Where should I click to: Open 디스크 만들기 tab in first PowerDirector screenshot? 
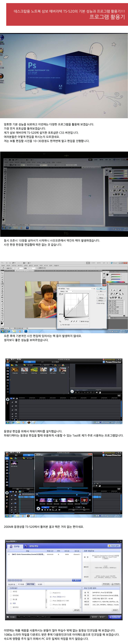56,362
